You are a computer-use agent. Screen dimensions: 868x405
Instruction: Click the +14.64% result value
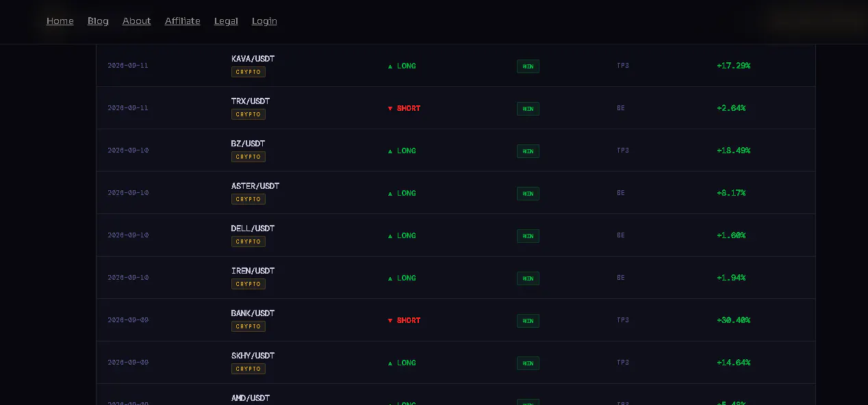[734, 363]
